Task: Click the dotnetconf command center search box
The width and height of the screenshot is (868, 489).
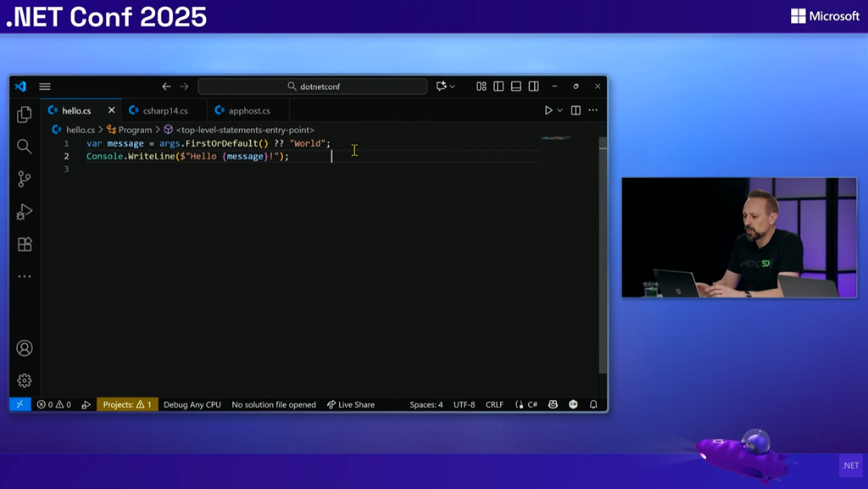Action: click(x=313, y=86)
